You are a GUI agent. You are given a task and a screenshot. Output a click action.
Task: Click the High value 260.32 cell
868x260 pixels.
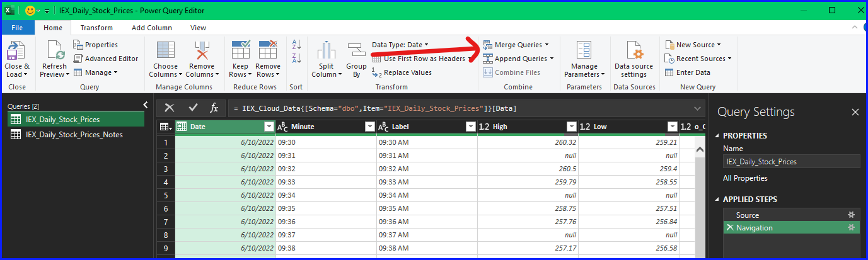[x=528, y=142]
